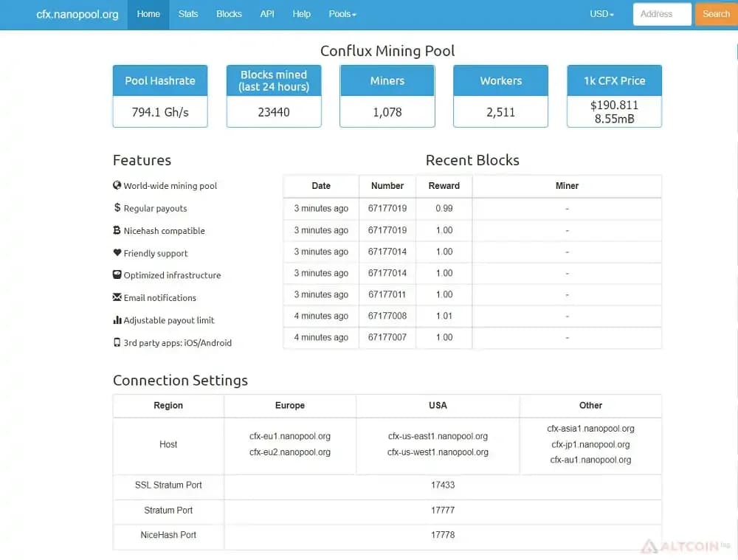
Task: Select the Workers count card
Action: (x=501, y=96)
